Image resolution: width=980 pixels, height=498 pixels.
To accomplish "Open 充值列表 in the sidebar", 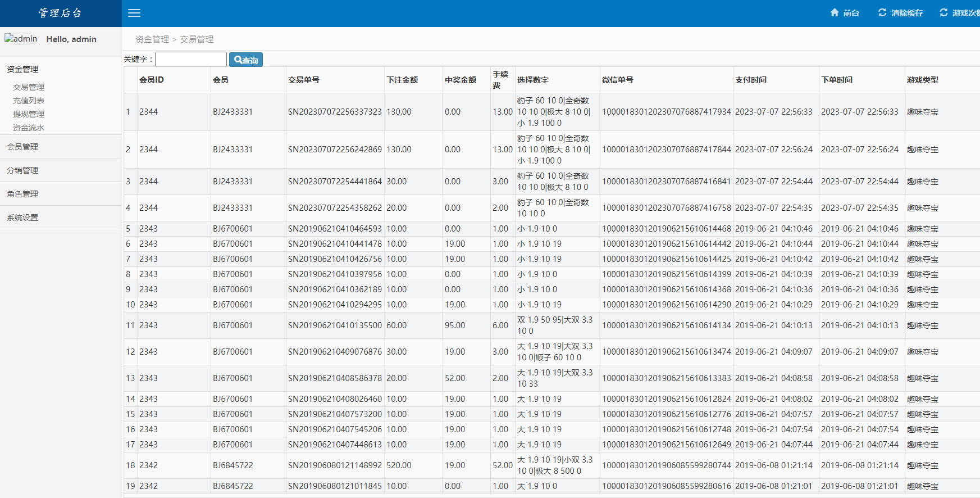I will pyautogui.click(x=29, y=101).
